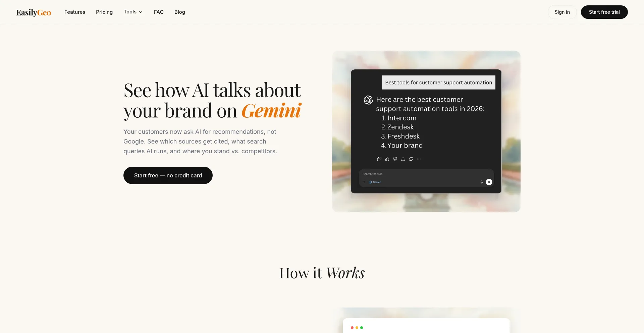Click the Freshdesk list entry
Image resolution: width=644 pixels, height=333 pixels.
pyautogui.click(x=400, y=136)
